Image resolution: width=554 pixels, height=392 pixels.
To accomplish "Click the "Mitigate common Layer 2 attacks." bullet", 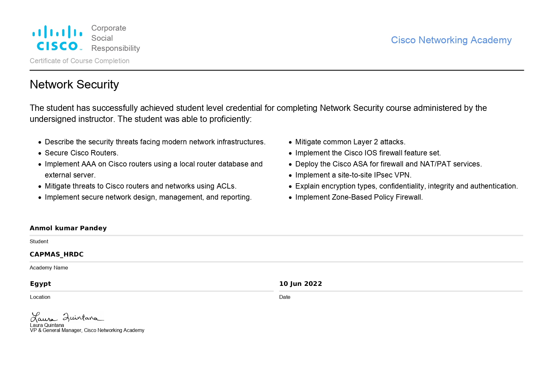I will click(350, 142).
